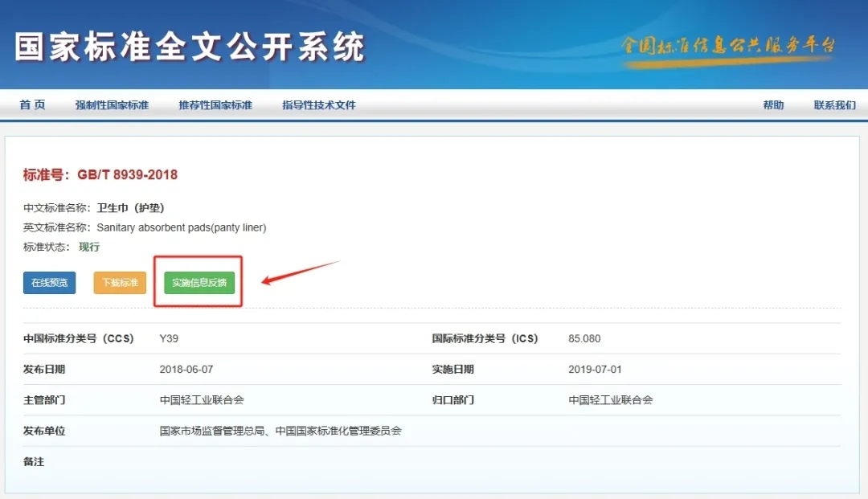Click the 发布单位 text 国家市场监督管理总局
The image size is (868, 499).
tap(212, 431)
